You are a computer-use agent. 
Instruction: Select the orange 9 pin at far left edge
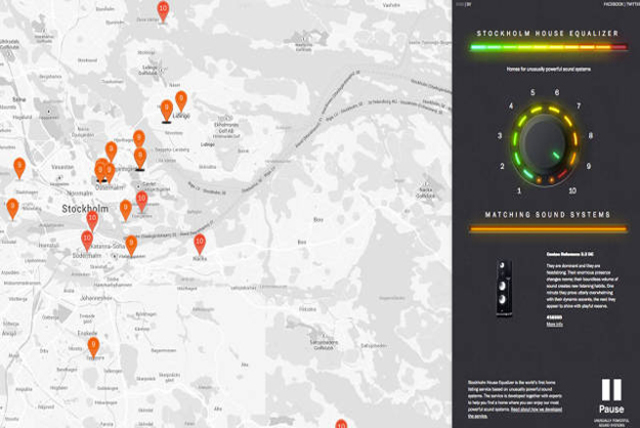coord(13,208)
